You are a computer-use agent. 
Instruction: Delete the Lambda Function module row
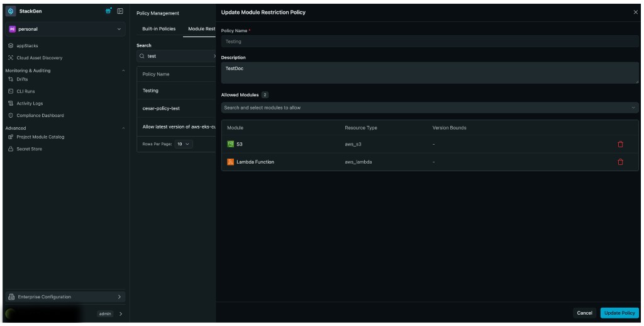tap(620, 162)
